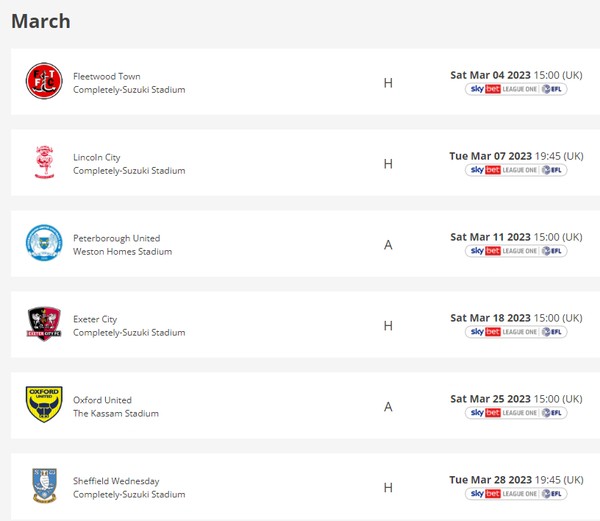Click Sky Bet League One logo for Oxford match
Image resolution: width=600 pixels, height=521 pixels.
tap(516, 413)
